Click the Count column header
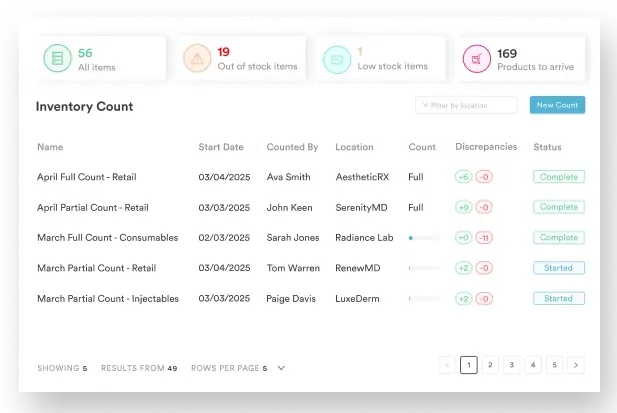 click(422, 147)
